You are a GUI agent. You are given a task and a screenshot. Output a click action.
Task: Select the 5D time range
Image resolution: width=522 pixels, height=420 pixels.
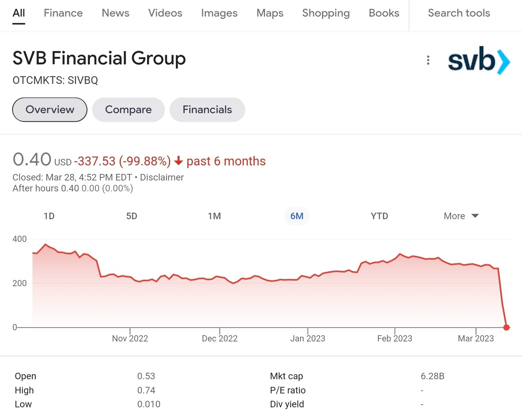point(132,216)
